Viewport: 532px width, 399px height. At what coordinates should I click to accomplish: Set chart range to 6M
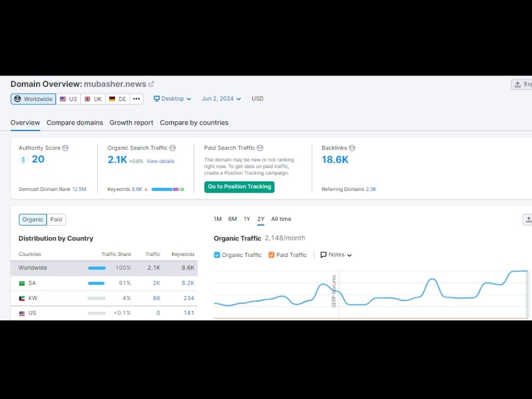click(232, 219)
